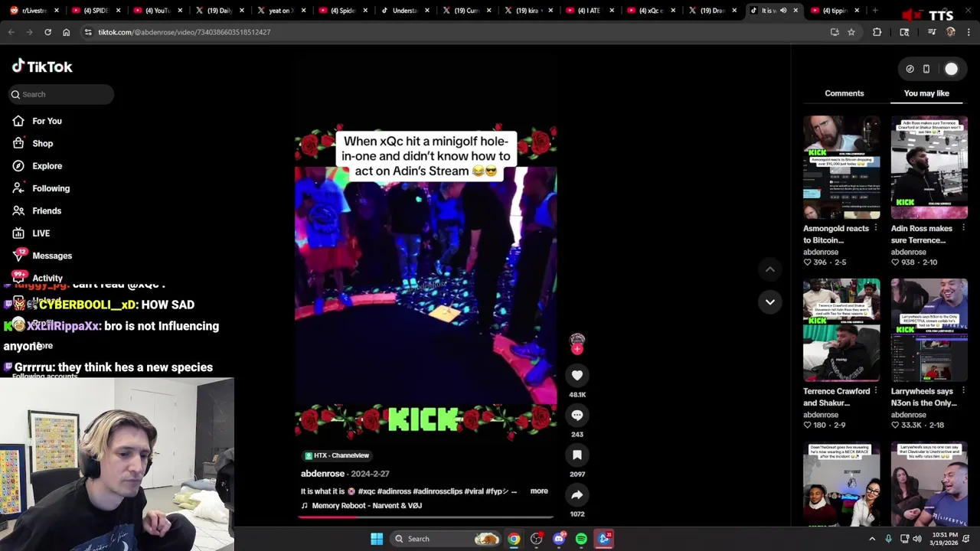
Task: Open the Following feed
Action: coord(41,188)
